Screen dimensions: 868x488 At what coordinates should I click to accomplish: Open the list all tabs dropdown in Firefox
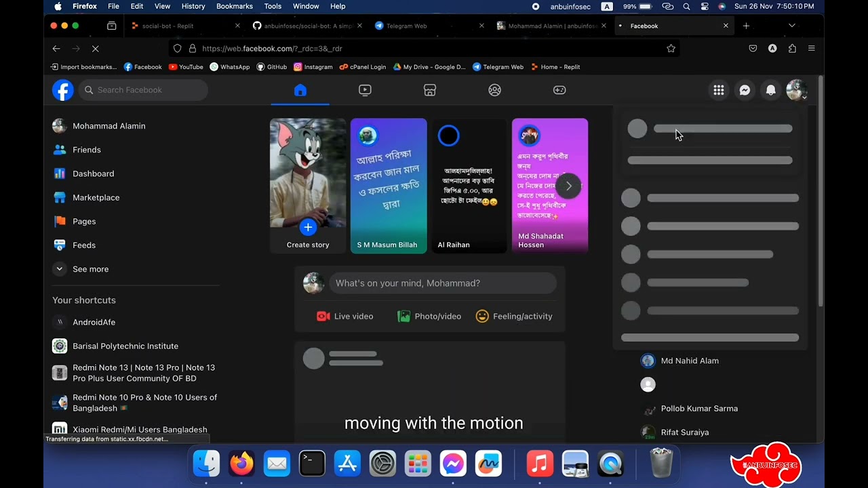coord(791,26)
